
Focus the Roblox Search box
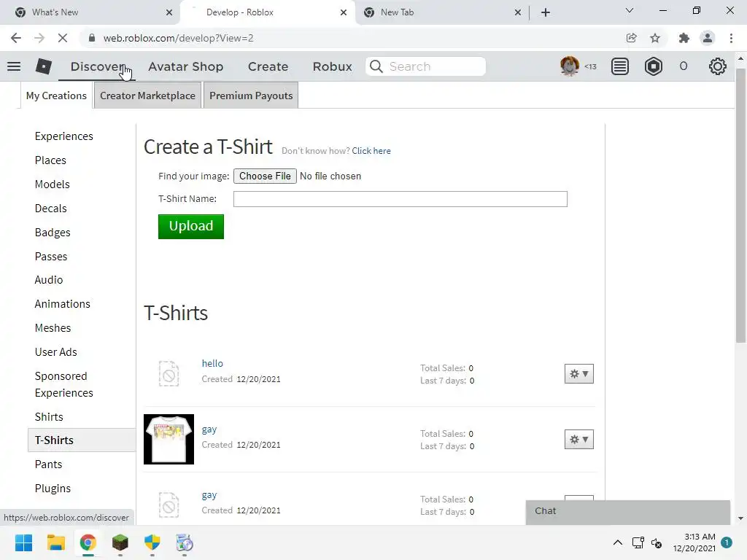click(426, 66)
